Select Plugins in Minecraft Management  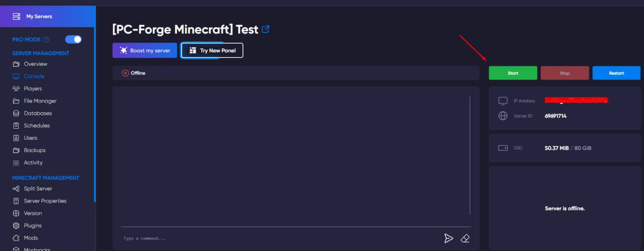33,225
